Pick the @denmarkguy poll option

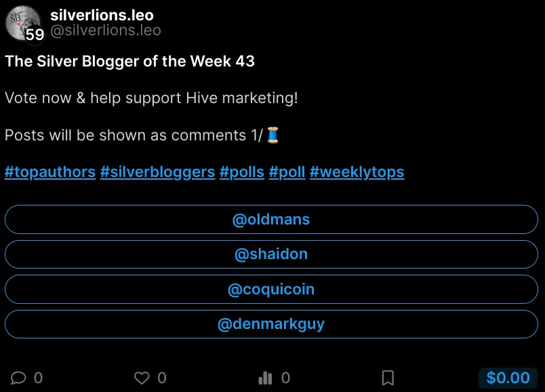[271, 324]
